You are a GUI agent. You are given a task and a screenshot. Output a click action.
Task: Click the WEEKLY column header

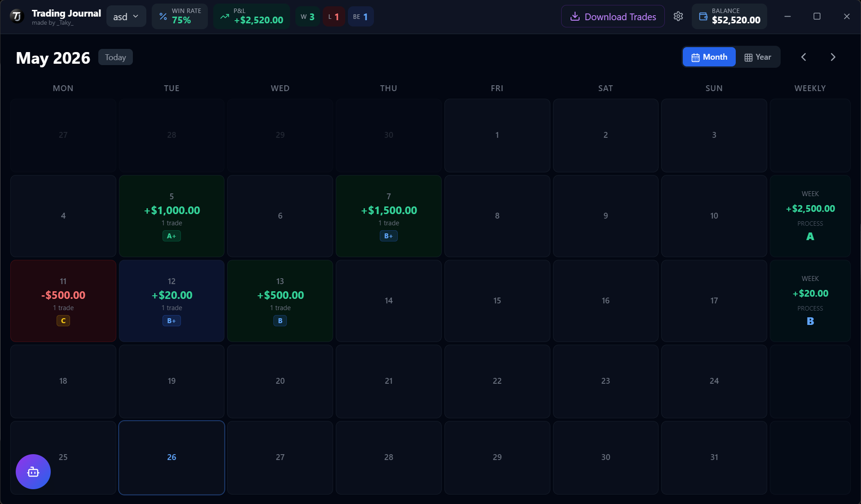pos(810,88)
